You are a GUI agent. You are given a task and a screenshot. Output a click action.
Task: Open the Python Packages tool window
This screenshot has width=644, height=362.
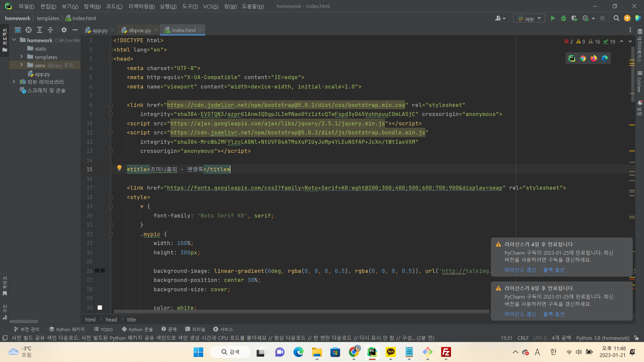[x=67, y=329]
